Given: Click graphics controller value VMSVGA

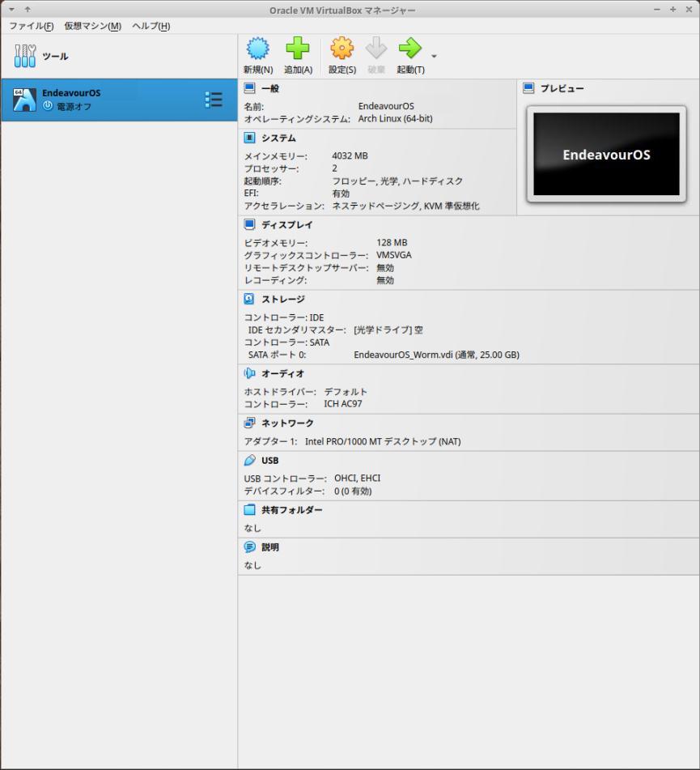Looking at the screenshot, I should pos(394,255).
